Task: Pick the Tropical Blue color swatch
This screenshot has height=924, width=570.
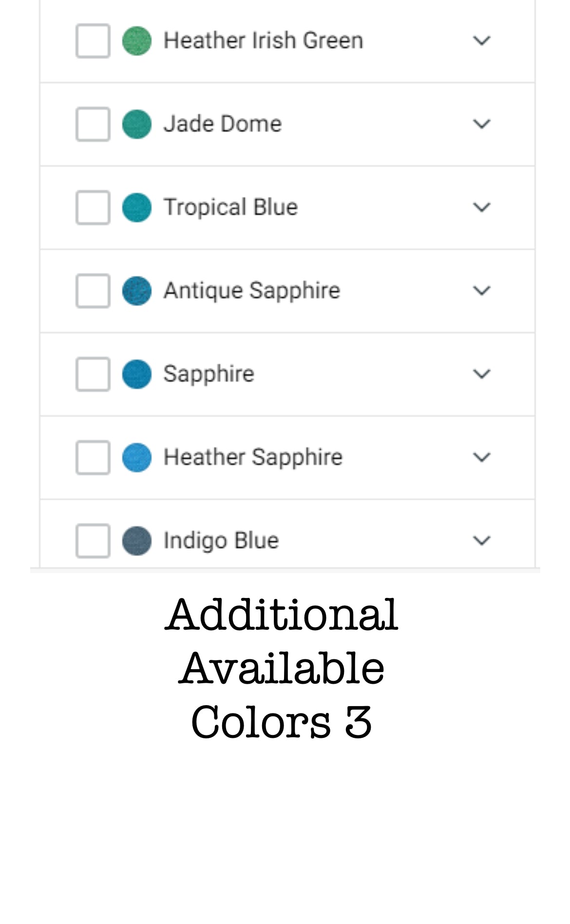Action: click(137, 208)
